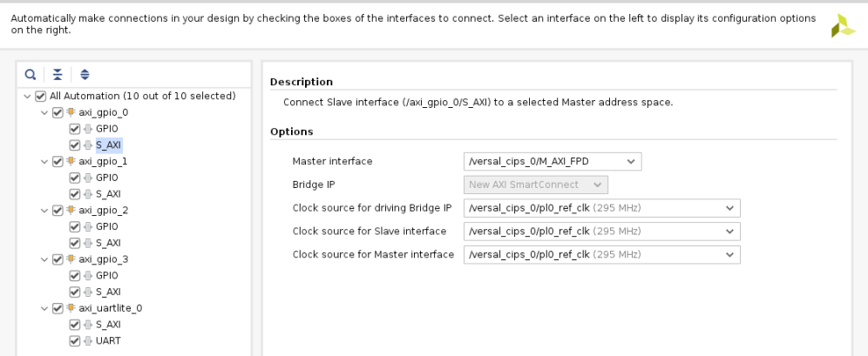The height and width of the screenshot is (356, 868).
Task: Click the Expand All tree icon
Action: click(85, 75)
